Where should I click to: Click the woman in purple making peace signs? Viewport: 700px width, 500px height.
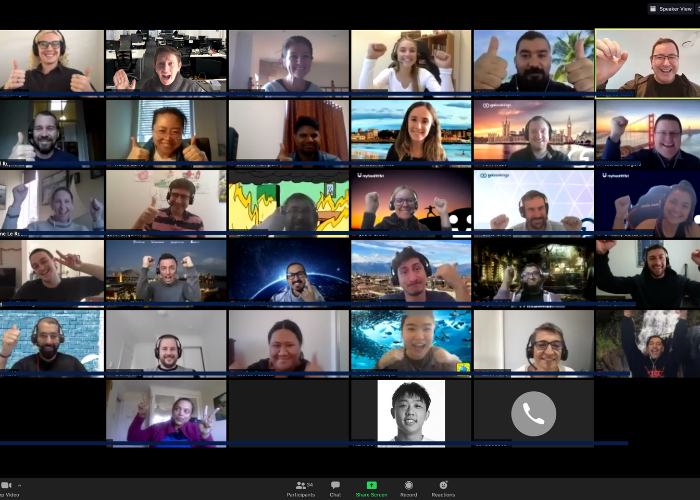coord(166,412)
